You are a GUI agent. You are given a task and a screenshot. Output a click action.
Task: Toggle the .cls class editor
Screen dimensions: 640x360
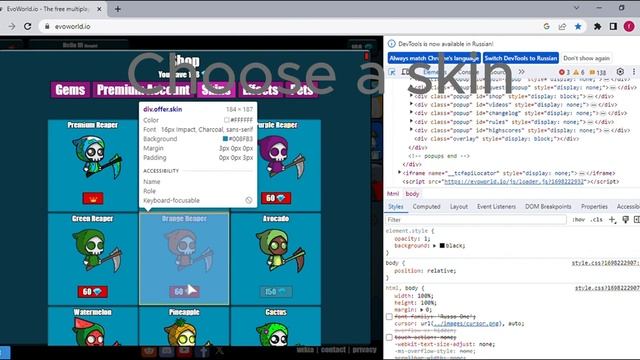pos(597,220)
